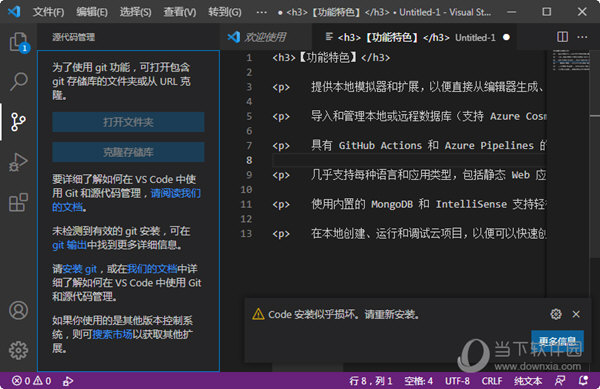Open the 文件(F) menu

(48, 12)
